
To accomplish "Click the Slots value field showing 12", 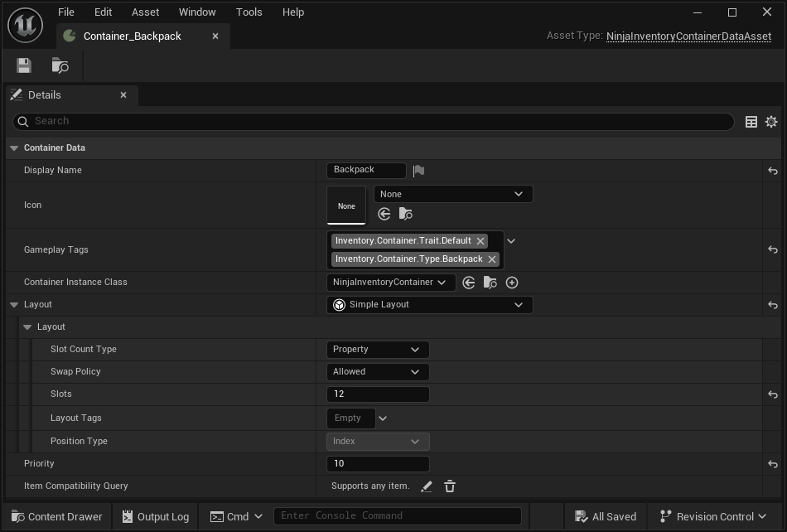I will 378,394.
